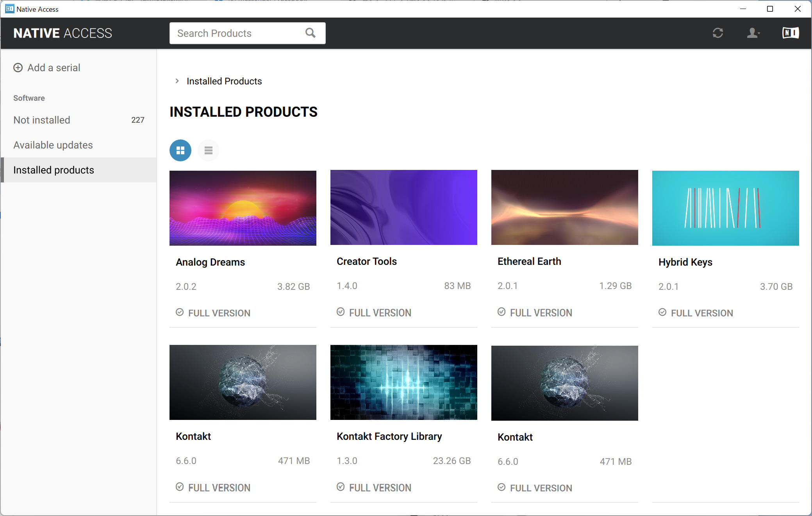
Task: Click Ethereal Earth size 1.29 GB
Action: [x=616, y=286]
